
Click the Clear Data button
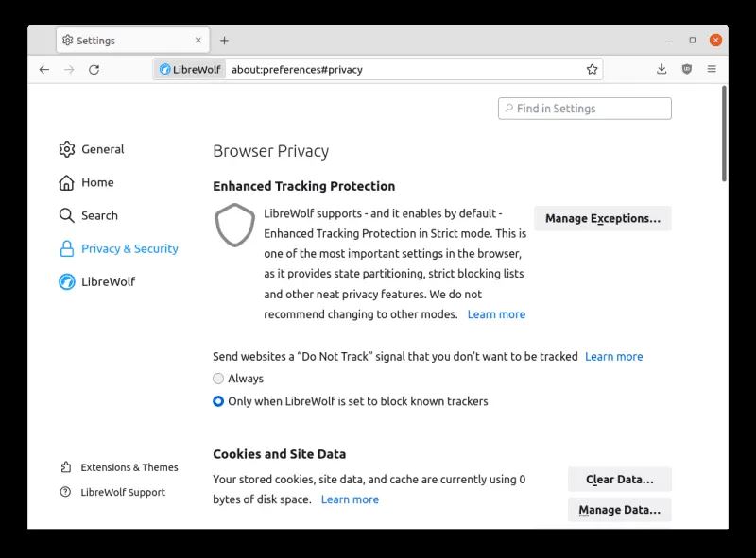tap(620, 480)
